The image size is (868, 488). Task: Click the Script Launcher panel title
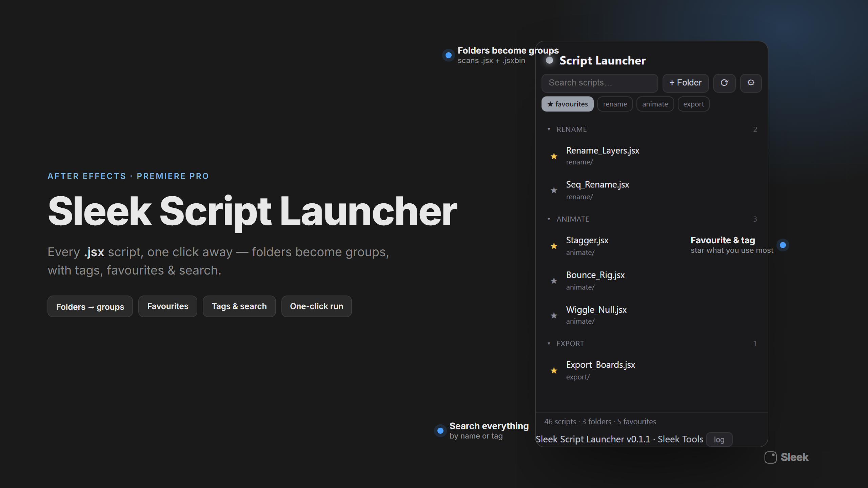(603, 61)
